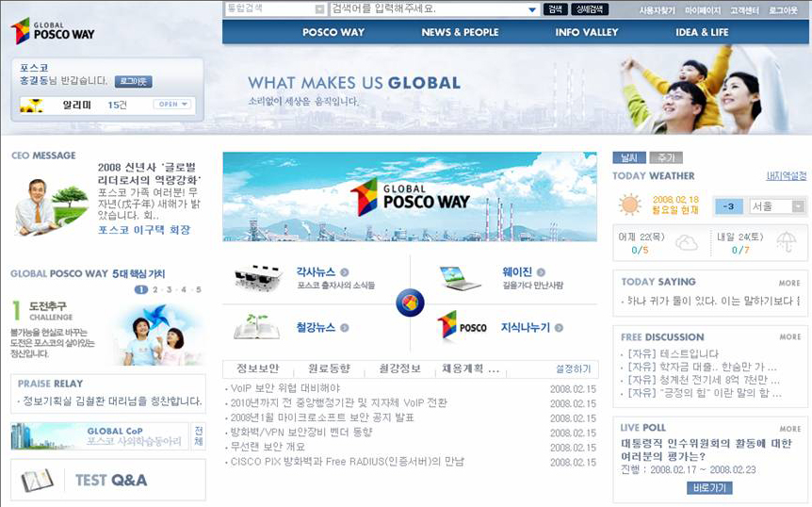
Task: Click the round emblem between news sections
Action: [410, 303]
